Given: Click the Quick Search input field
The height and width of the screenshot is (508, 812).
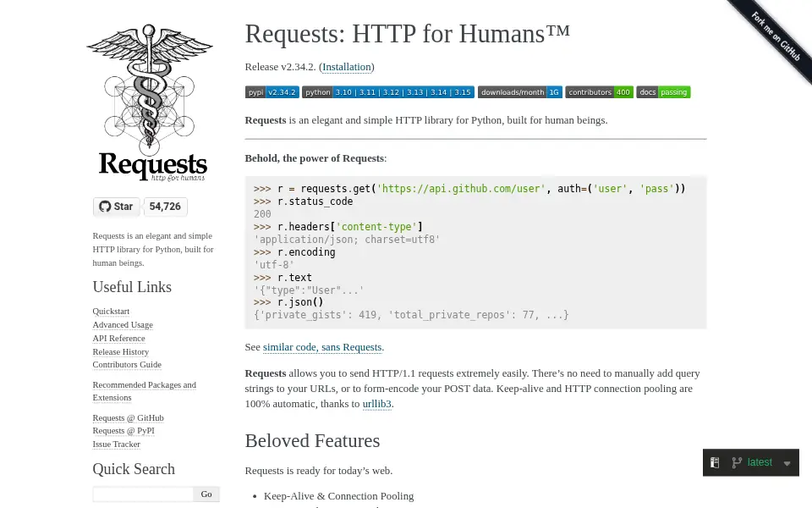Looking at the screenshot, I should pyautogui.click(x=143, y=494).
